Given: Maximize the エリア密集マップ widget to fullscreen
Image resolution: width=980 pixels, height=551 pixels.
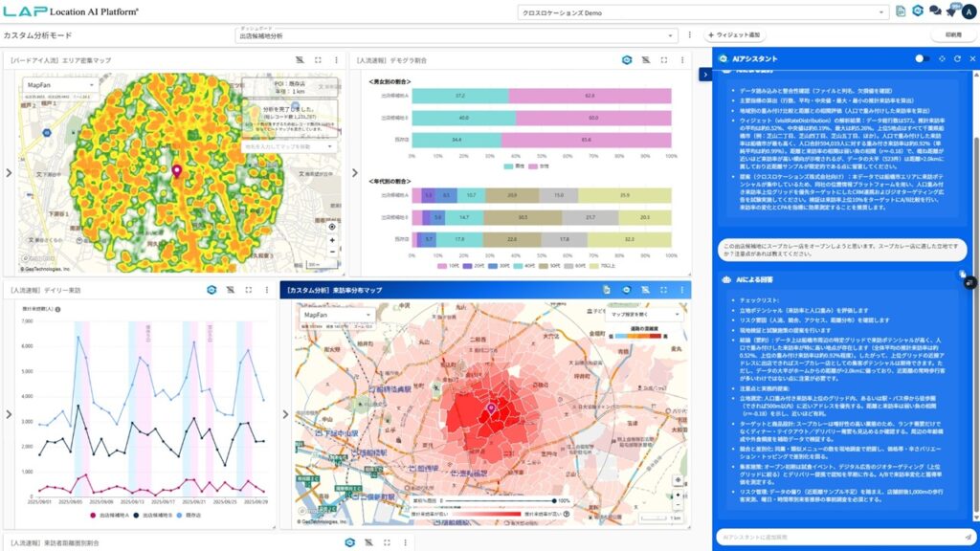Looking at the screenshot, I should pos(318,59).
